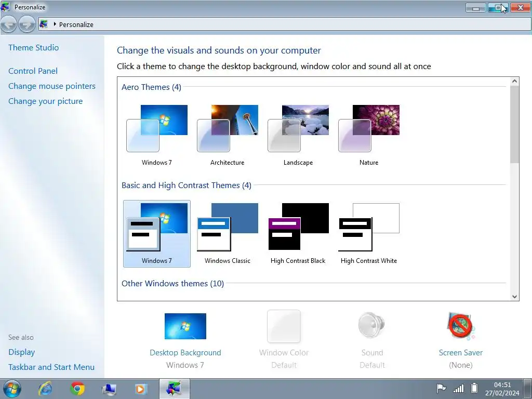Expand the address bar breadcrumb arrow
This screenshot has height=399, width=532.
[x=55, y=24]
